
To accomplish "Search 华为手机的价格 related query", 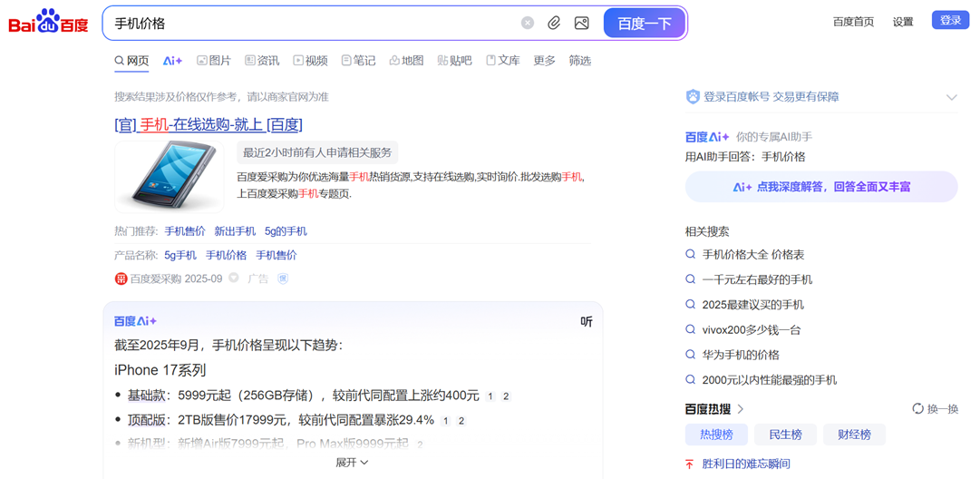I will tap(742, 355).
